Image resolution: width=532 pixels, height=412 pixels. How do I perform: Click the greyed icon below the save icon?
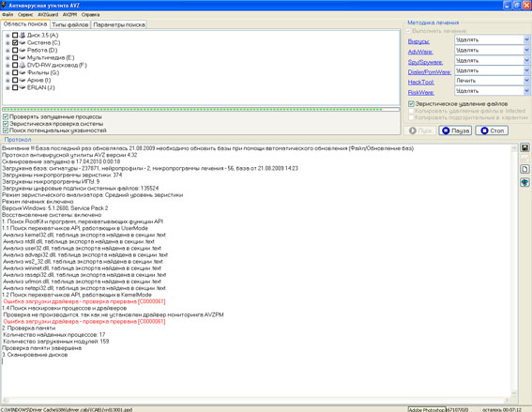(x=524, y=159)
